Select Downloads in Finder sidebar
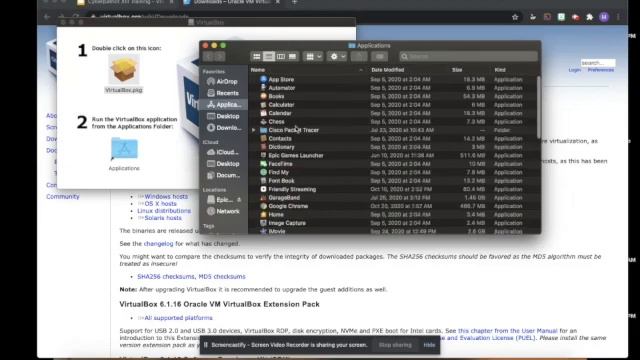Screen dimensions: 640x360 [x=223, y=128]
